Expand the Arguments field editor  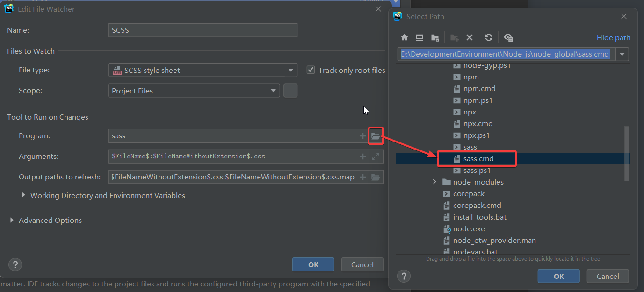tap(376, 156)
